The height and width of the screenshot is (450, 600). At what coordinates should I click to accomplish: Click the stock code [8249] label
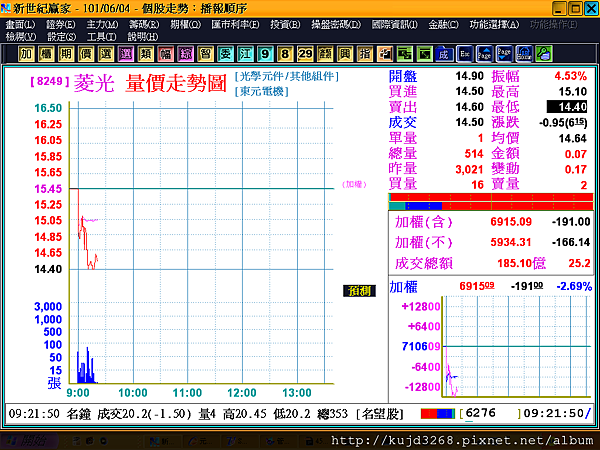coord(50,81)
